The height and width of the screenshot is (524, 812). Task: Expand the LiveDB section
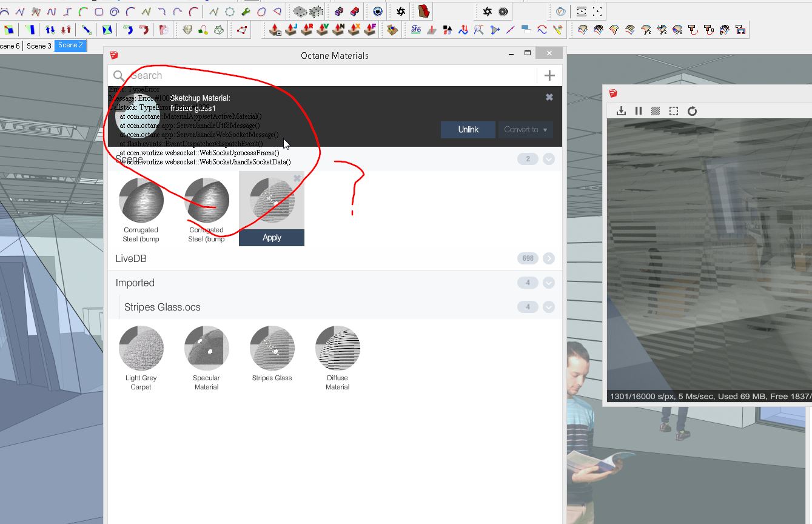click(549, 258)
